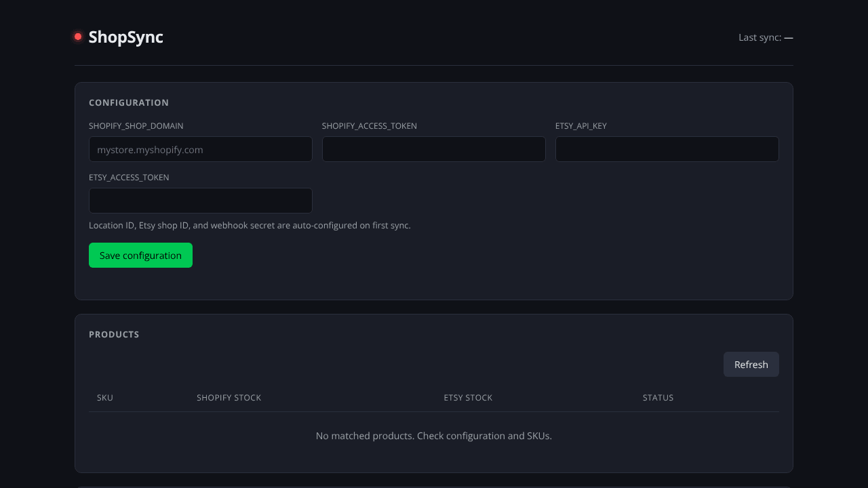Image resolution: width=868 pixels, height=488 pixels.
Task: Click the auto-configured settings helper note
Action: [x=250, y=225]
